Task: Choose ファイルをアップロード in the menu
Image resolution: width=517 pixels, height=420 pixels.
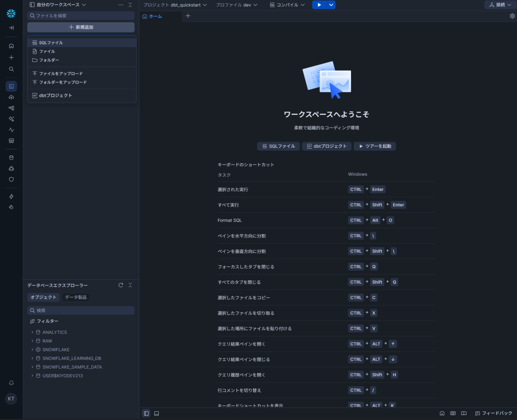Action: [82, 74]
